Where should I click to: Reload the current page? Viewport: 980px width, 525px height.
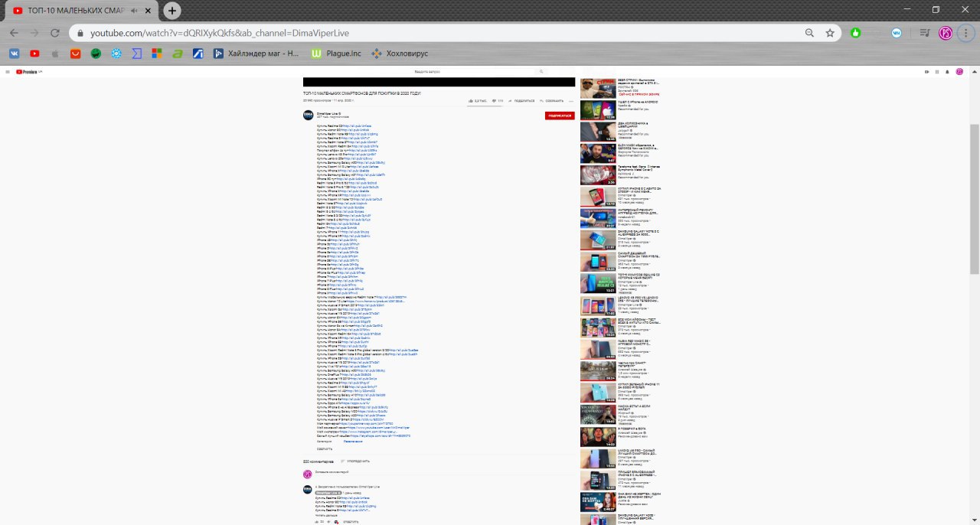coord(54,33)
